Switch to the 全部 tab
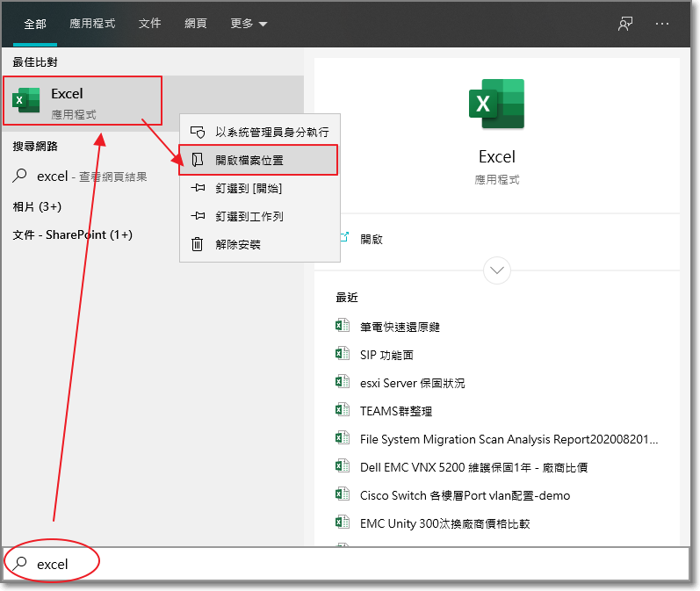The image size is (700, 591). point(35,24)
